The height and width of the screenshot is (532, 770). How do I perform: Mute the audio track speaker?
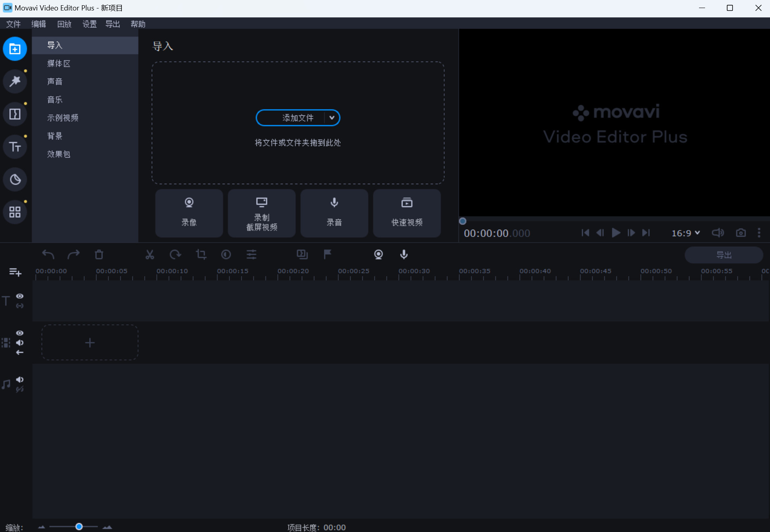click(20, 380)
